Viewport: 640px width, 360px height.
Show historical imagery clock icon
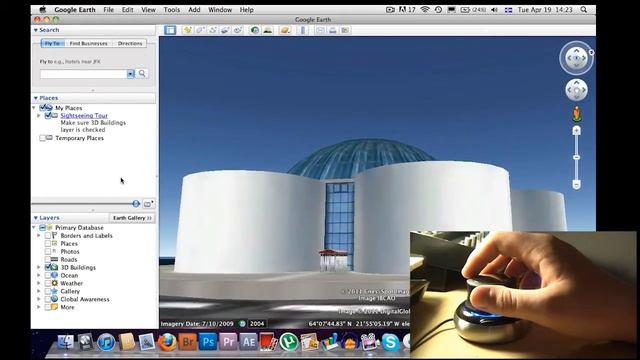(x=255, y=30)
